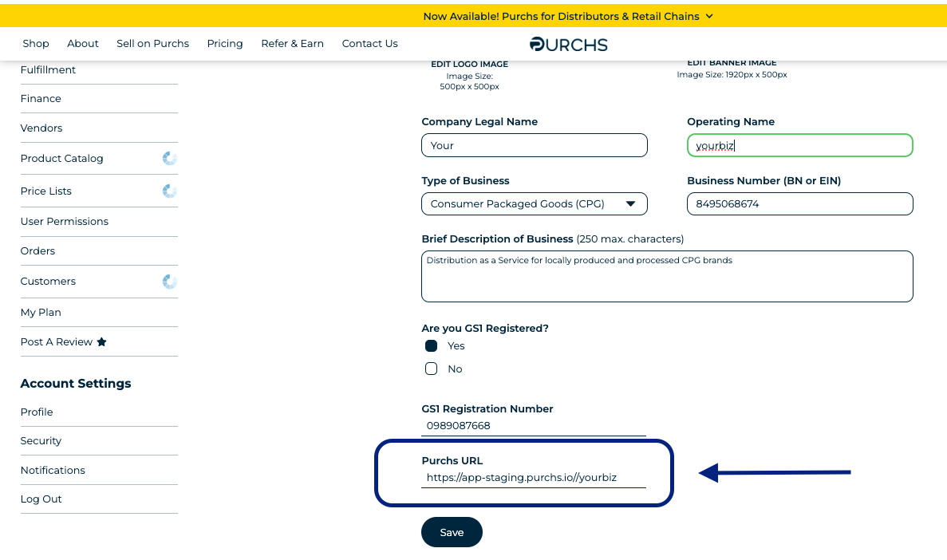Click Log Out in Account Settings
This screenshot has width=947, height=560.
pos(41,499)
